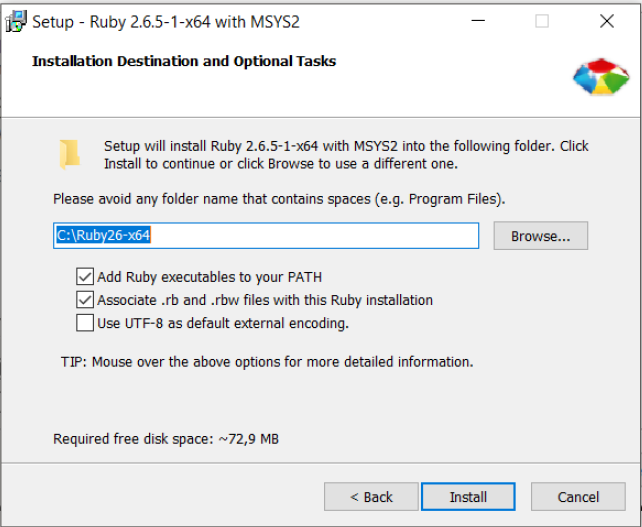Close the setup dialog with X

[607, 21]
